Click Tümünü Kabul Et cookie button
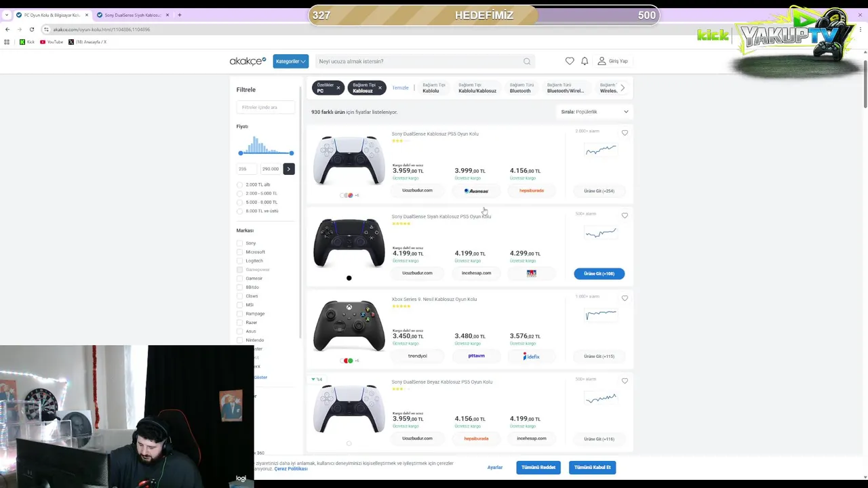Screen dimensions: 868x488 [x=593, y=467]
